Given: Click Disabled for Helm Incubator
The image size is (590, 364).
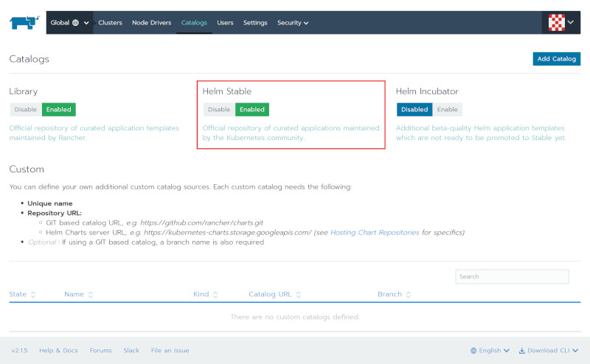Looking at the screenshot, I should tap(414, 110).
